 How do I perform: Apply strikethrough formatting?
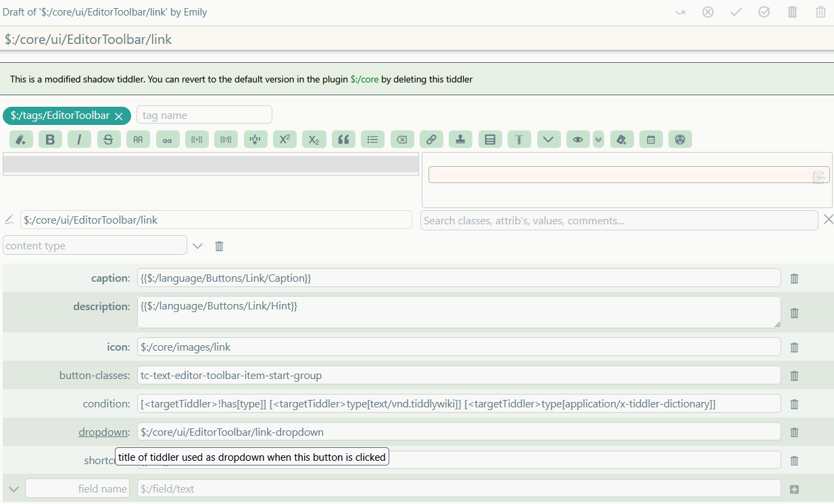[x=109, y=140]
